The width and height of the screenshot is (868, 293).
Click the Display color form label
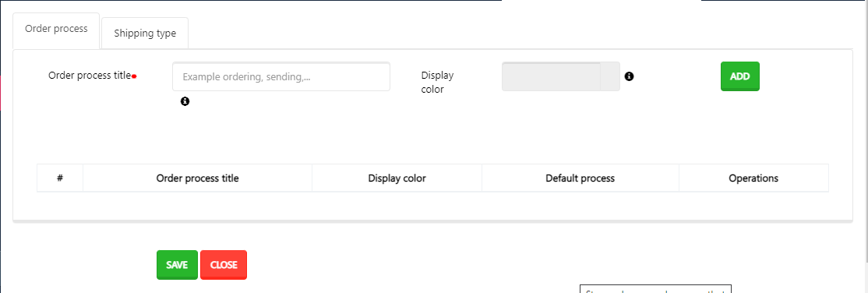437,82
